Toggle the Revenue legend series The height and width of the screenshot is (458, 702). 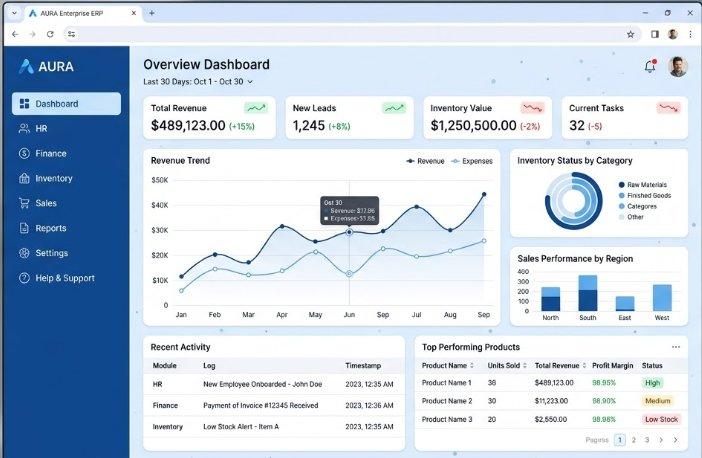(x=425, y=161)
